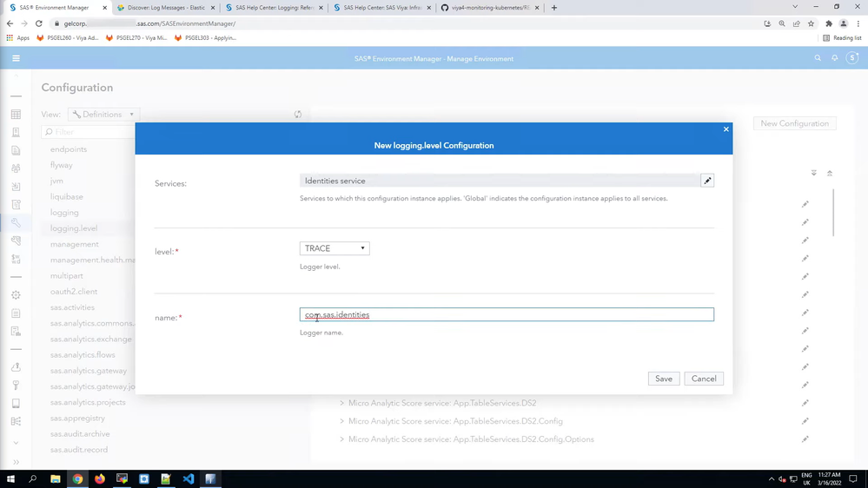Open notifications bell in SAS header
The width and height of the screenshot is (868, 488).
835,57
